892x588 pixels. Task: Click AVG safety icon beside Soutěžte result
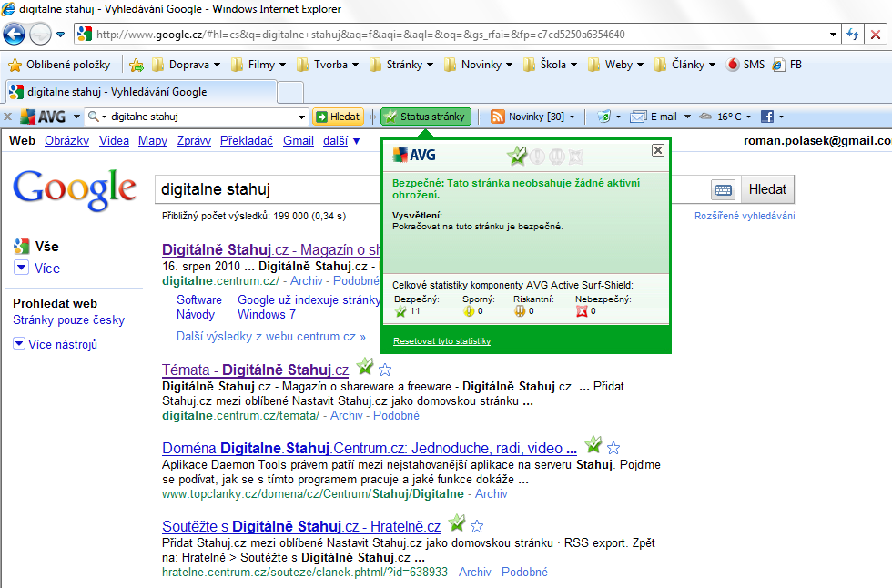[457, 523]
